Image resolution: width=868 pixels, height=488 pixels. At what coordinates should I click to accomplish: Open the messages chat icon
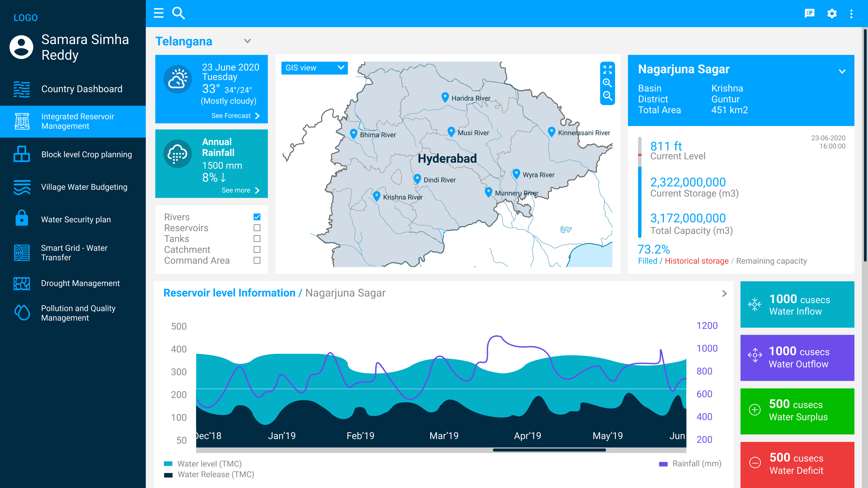pos(809,14)
